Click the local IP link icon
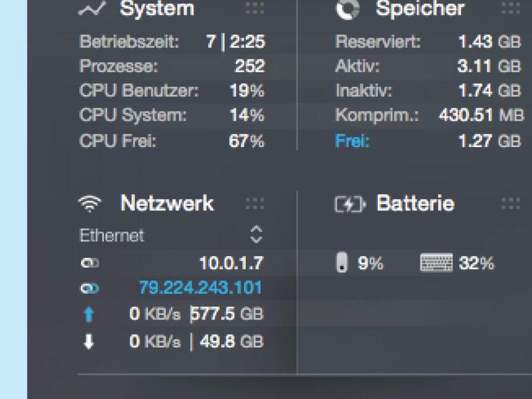The height and width of the screenshot is (399, 532). coord(88,263)
